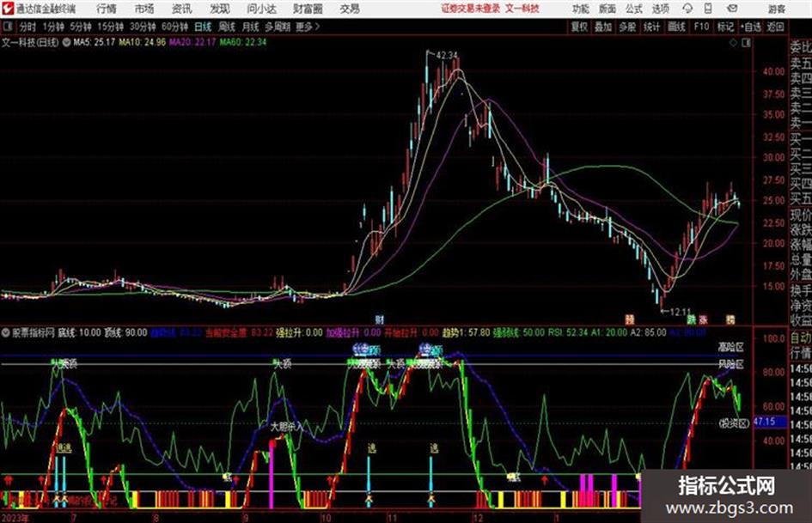Open the 公式 formula menu
The width and height of the screenshot is (812, 523).
(634, 9)
